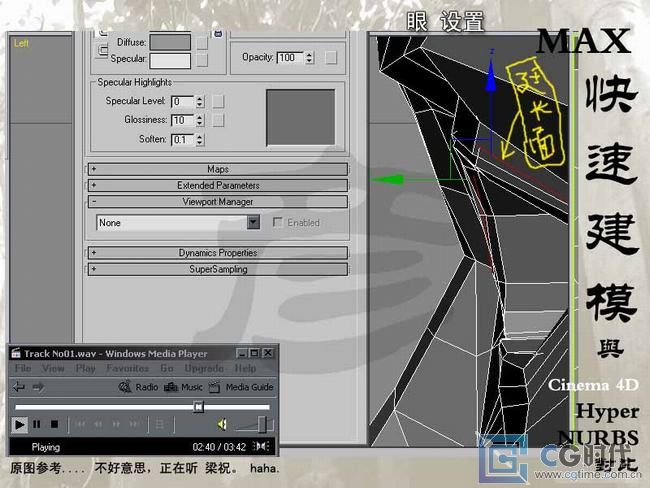This screenshot has width=650, height=488.
Task: Open the File menu in Media Player
Action: [x=23, y=368]
